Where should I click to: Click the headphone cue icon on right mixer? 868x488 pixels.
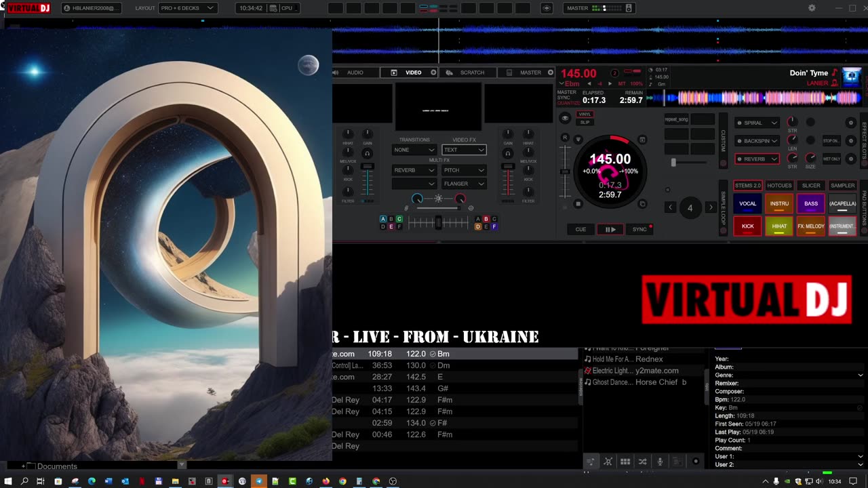click(x=508, y=154)
